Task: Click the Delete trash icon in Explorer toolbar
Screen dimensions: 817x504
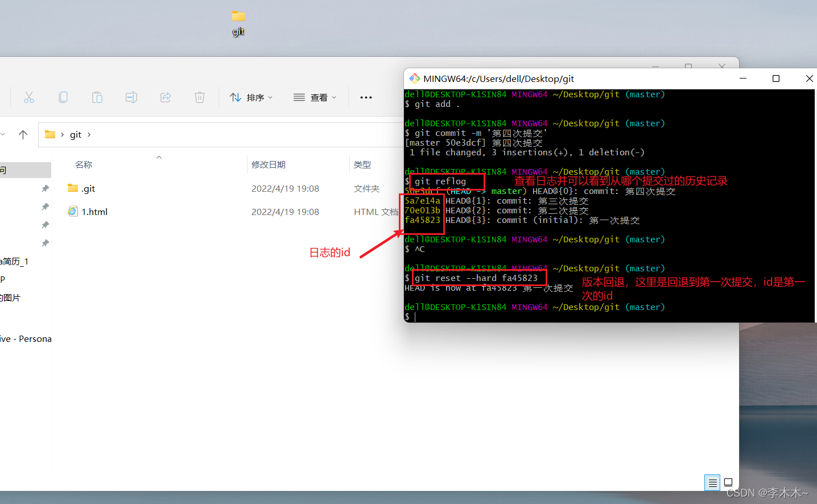Action: (x=200, y=97)
